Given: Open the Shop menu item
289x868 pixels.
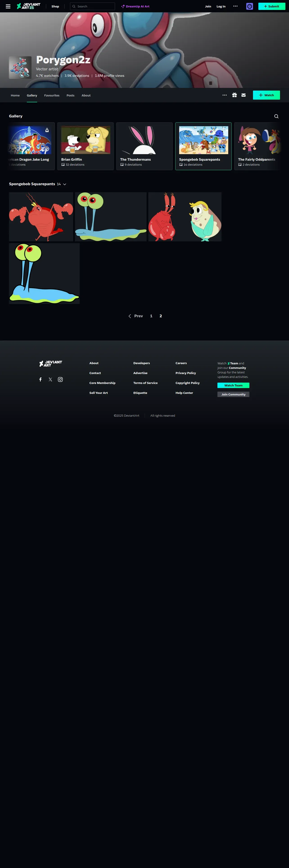Looking at the screenshot, I should point(55,6).
